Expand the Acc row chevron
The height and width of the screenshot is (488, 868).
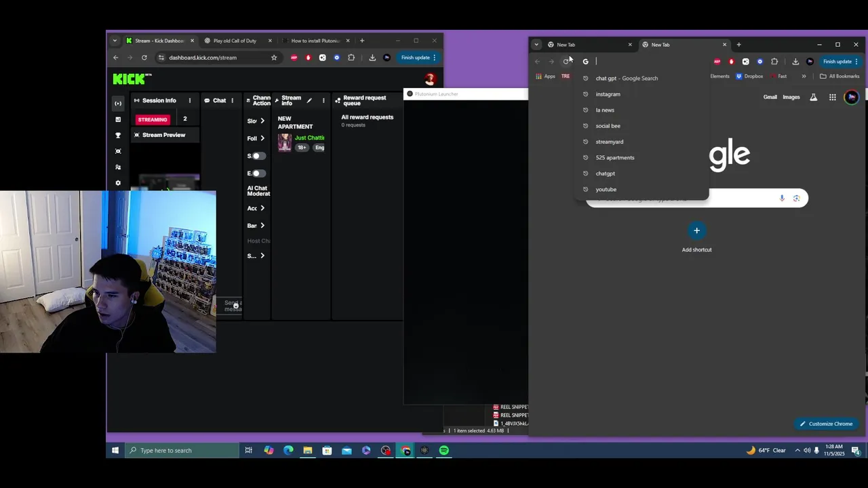click(x=262, y=208)
